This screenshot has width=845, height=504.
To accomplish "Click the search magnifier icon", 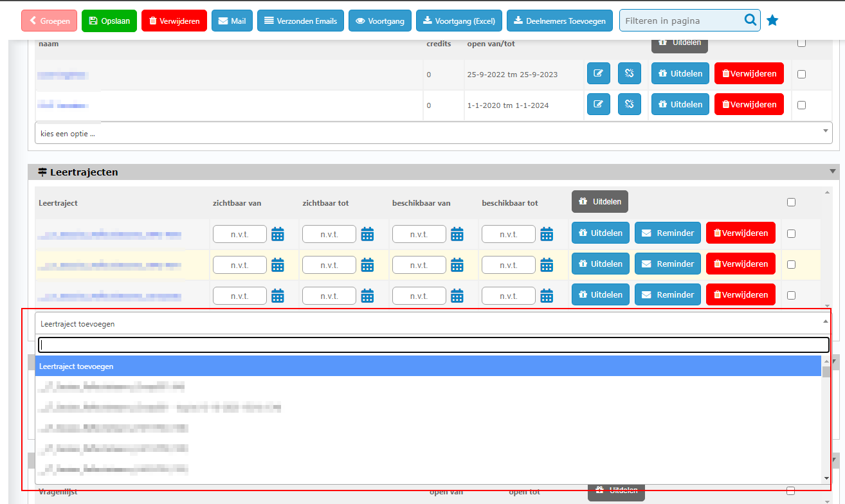I will point(750,21).
